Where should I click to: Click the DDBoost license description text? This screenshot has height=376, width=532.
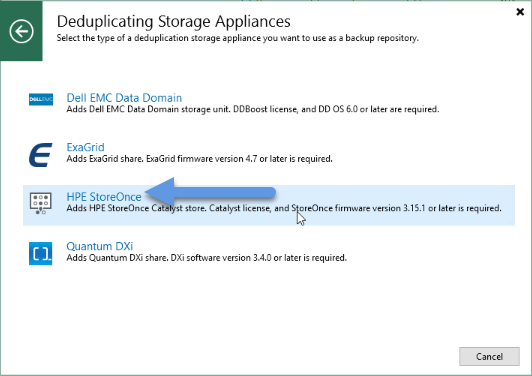point(253,109)
